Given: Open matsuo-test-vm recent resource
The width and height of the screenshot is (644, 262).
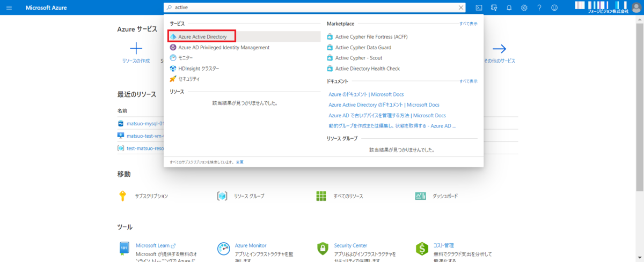Looking at the screenshot, I should (x=144, y=136).
